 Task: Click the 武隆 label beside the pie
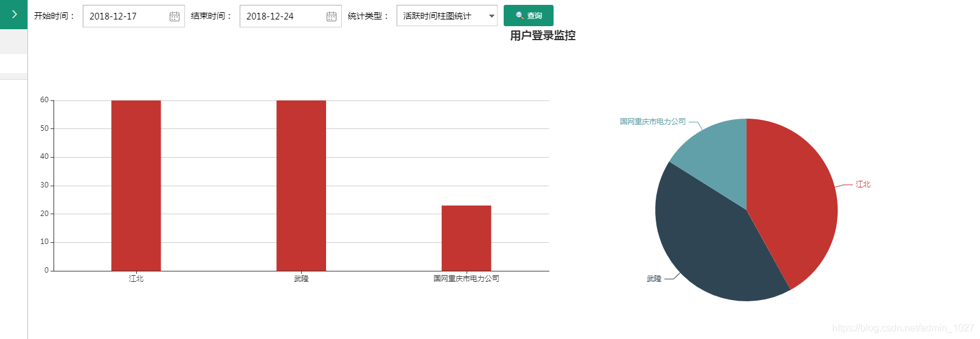point(654,279)
